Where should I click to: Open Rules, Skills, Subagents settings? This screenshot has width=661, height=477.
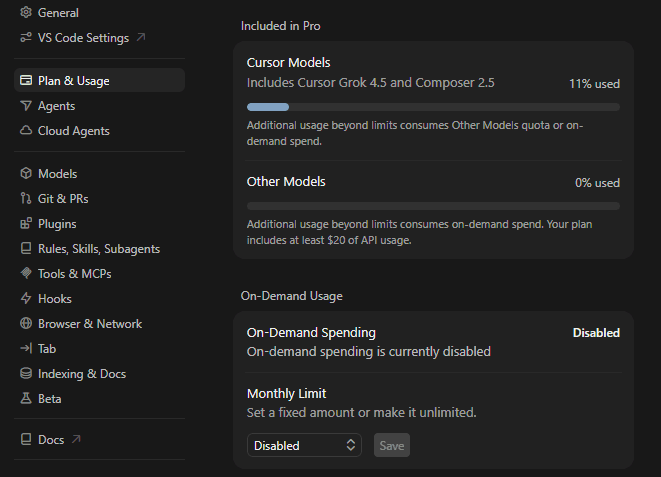pos(99,248)
